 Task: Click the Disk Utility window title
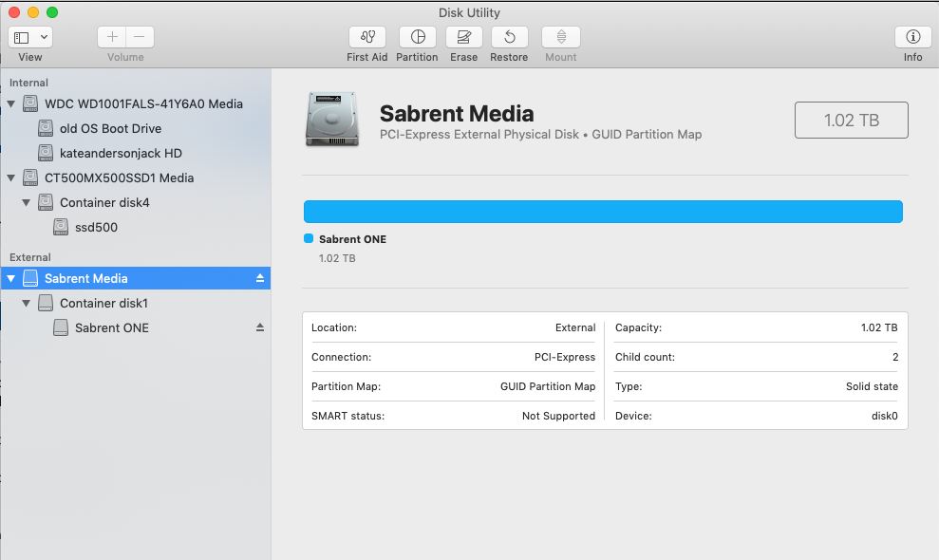click(469, 12)
